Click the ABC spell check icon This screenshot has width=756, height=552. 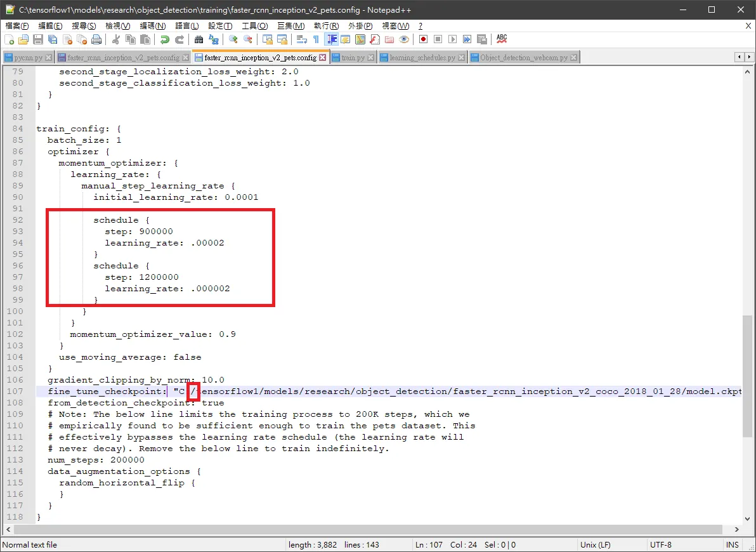click(x=502, y=39)
